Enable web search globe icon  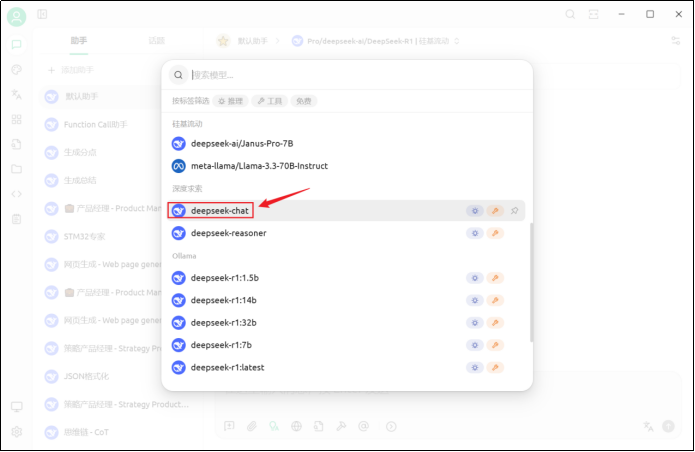click(296, 426)
